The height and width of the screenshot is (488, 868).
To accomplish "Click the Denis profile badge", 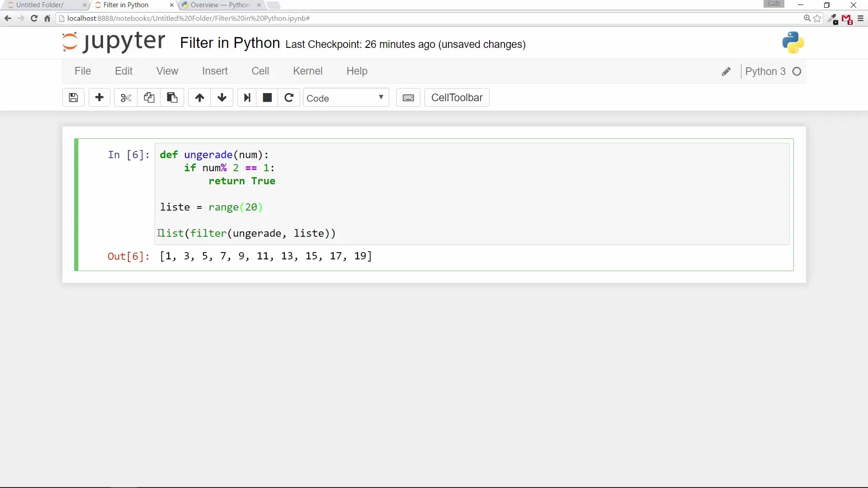I will (x=774, y=4).
